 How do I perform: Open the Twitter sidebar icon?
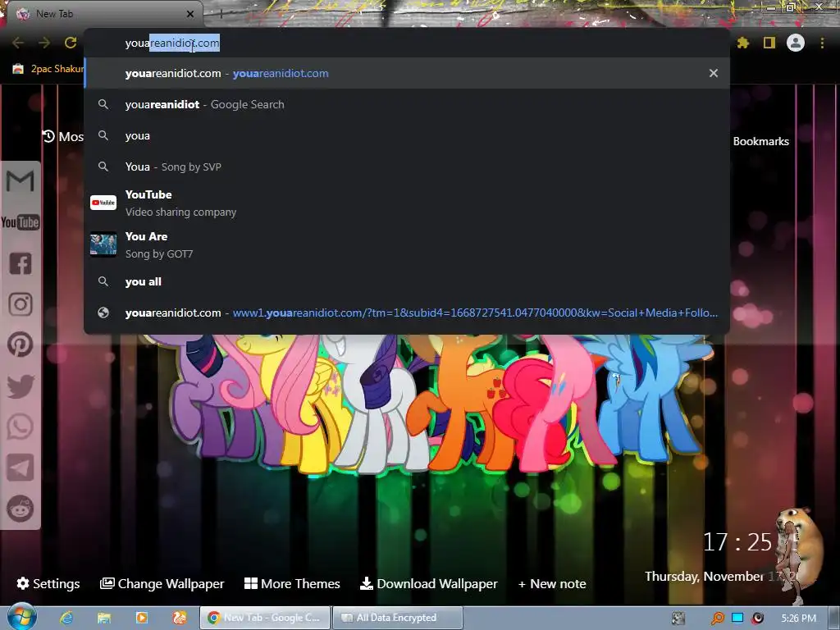click(21, 386)
